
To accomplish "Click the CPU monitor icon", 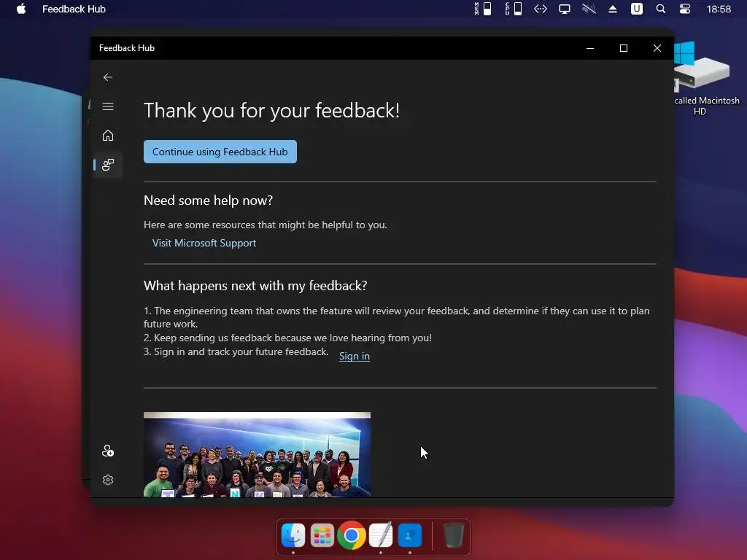I will (514, 9).
